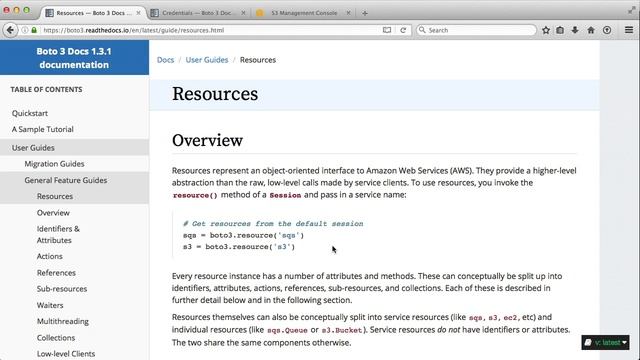Jump to Collections section in sidebar
This screenshot has width=640, height=360.
56,338
